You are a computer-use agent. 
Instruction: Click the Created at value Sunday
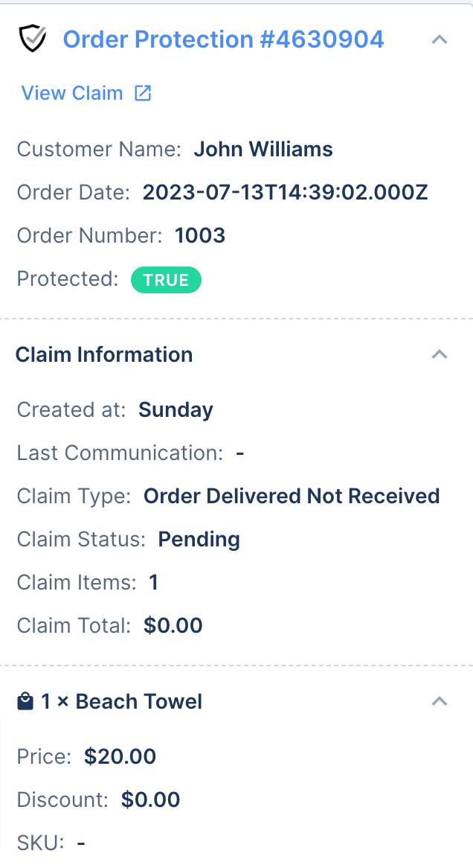point(176,409)
